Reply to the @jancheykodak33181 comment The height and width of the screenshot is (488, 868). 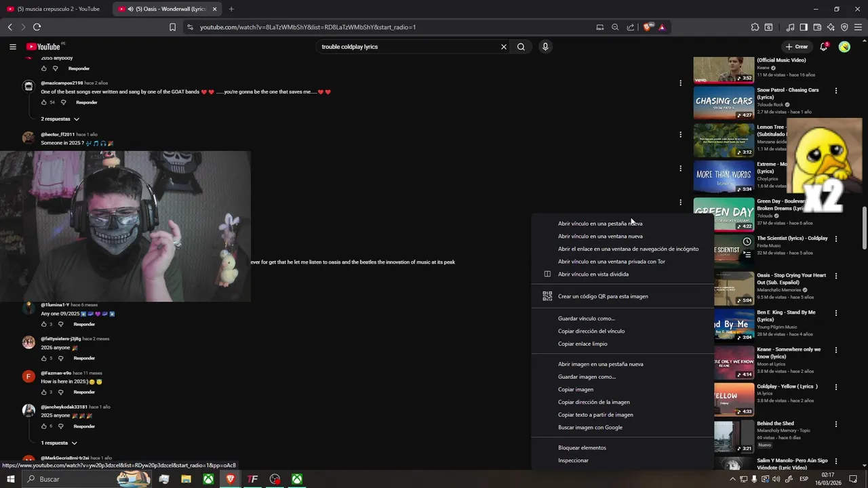point(84,426)
